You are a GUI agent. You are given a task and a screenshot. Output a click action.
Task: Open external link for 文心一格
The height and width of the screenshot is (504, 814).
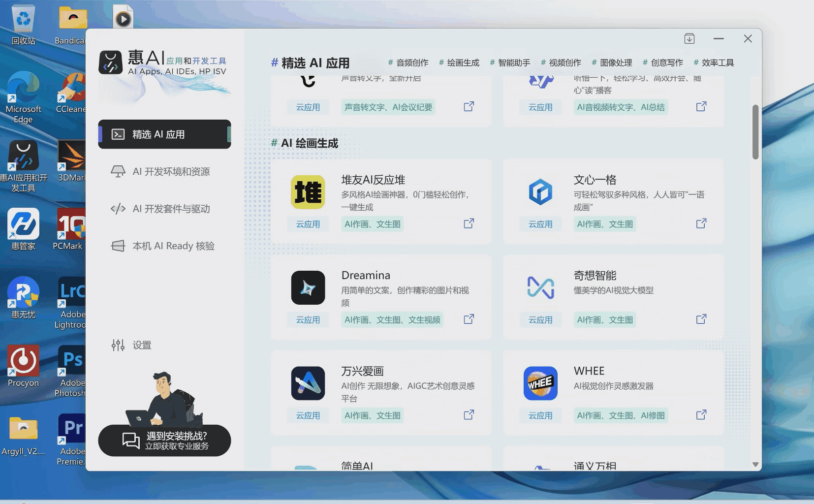tap(701, 223)
